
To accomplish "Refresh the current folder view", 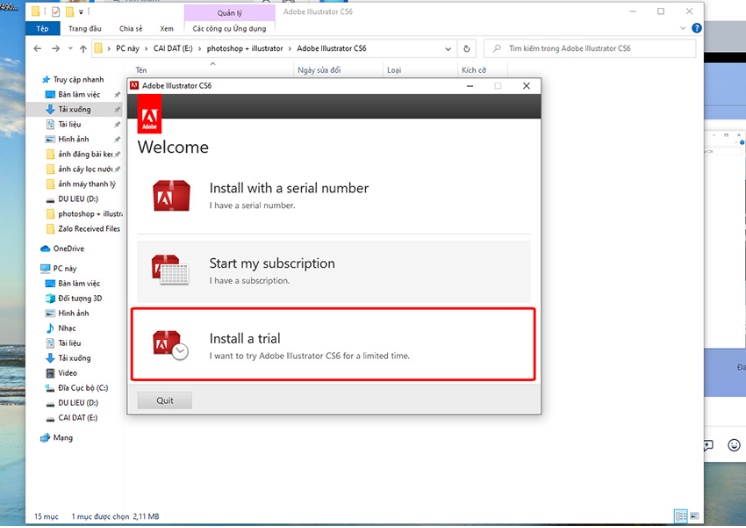I will coord(467,48).
